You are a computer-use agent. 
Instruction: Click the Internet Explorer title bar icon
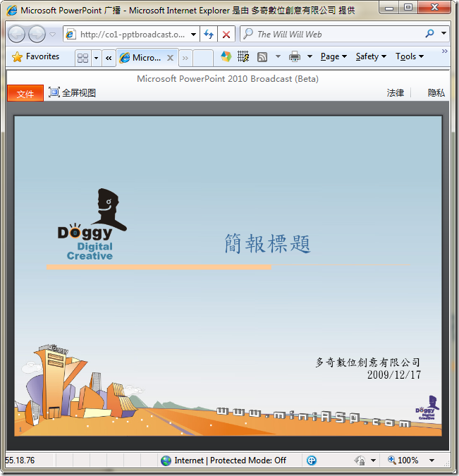point(12,11)
